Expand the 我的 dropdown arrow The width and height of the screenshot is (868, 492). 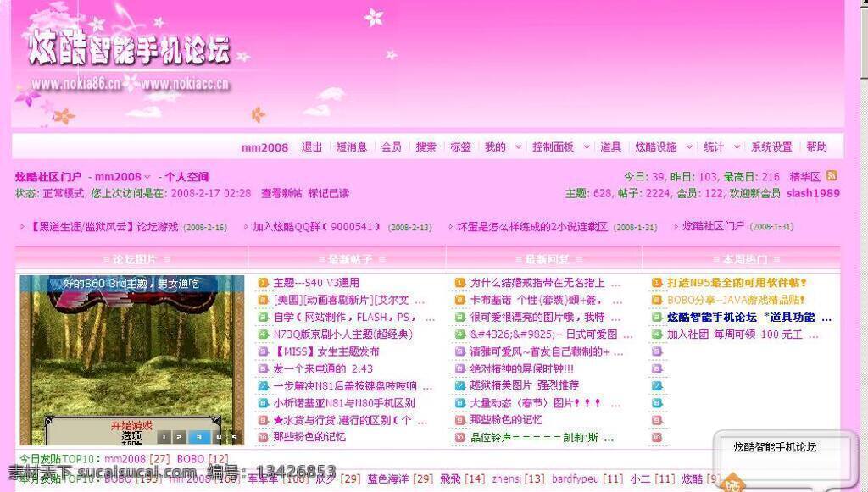[518, 147]
